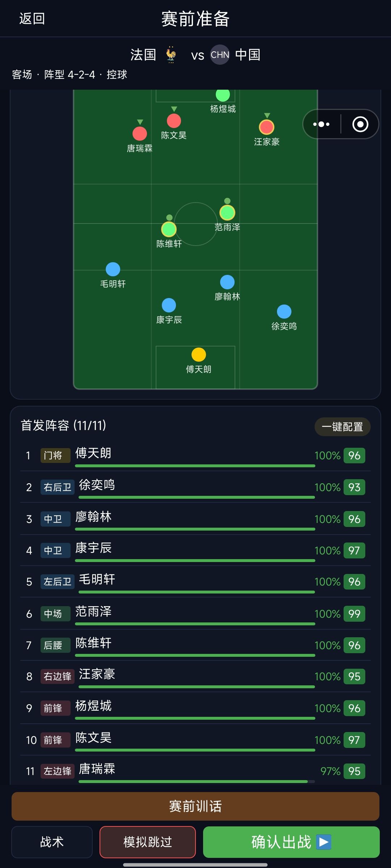Select 徐奕鸣 blue right-back marker
391x868 pixels.
click(284, 312)
